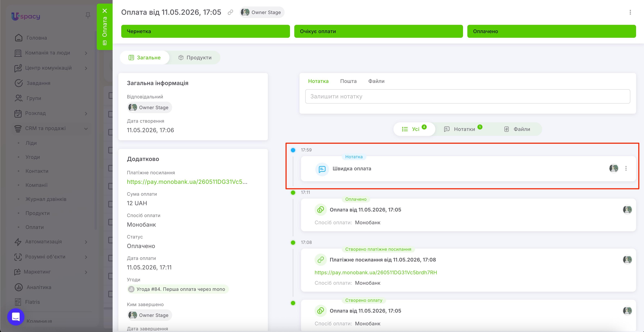The width and height of the screenshot is (644, 332).
Task: Open Групи via its people icon
Action: coord(19,98)
